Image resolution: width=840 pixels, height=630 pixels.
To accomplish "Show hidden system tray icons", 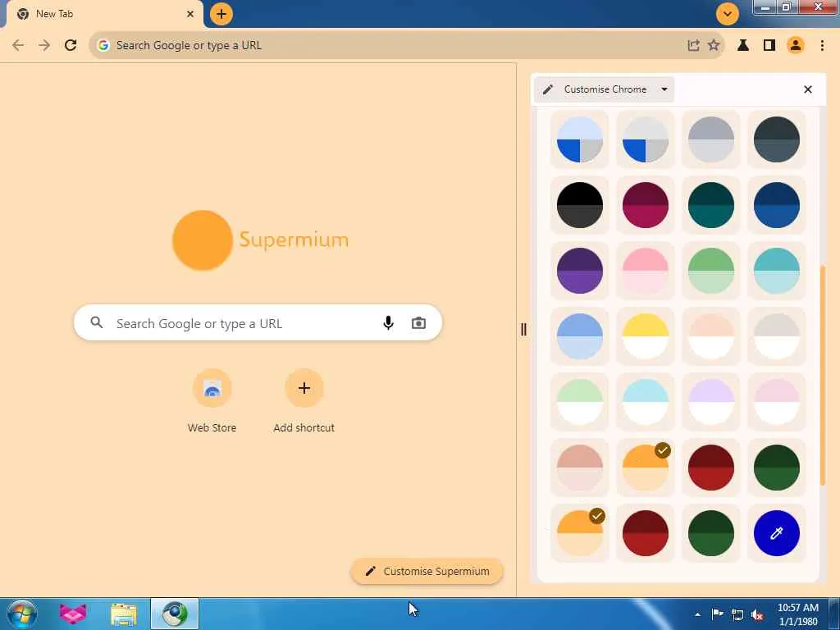I will pos(697,614).
